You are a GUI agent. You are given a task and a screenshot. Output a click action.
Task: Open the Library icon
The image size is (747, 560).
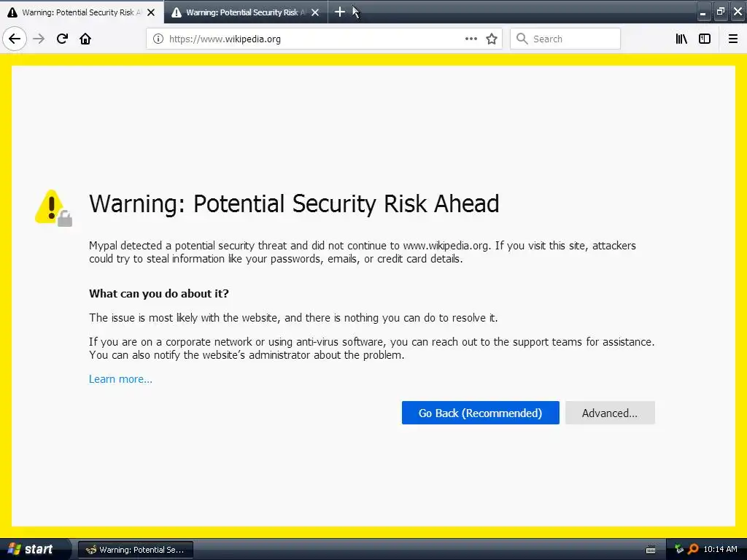click(681, 39)
